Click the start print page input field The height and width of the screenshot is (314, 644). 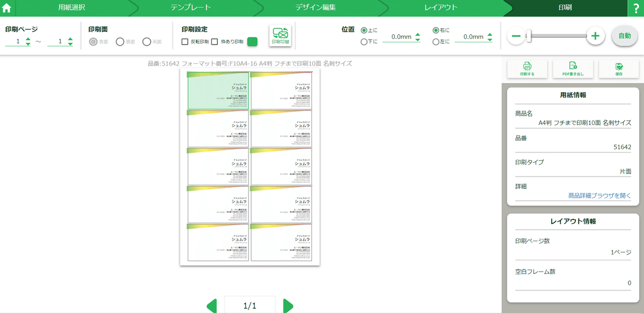[x=14, y=41]
